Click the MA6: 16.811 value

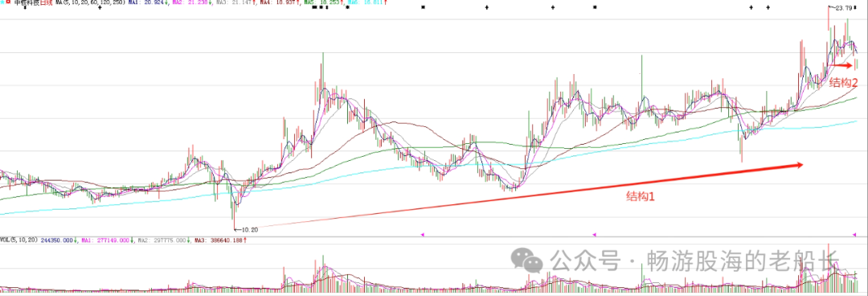coord(366,2)
